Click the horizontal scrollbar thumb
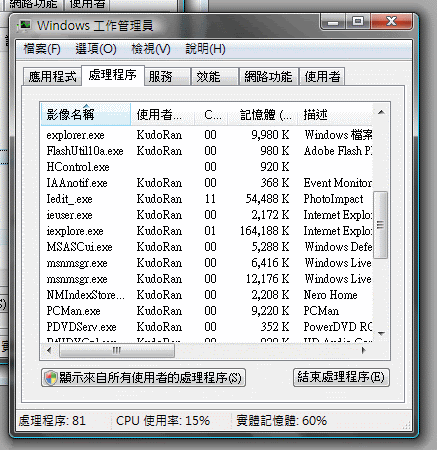437x450 pixels. [x=117, y=350]
